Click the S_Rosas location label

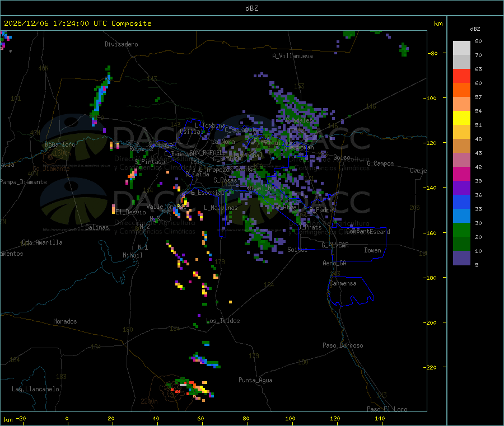225,180
